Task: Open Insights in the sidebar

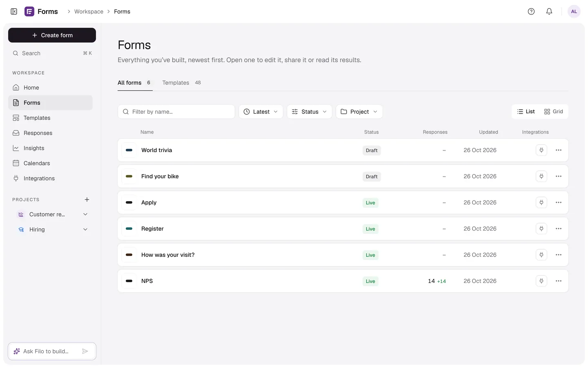Action: [x=50, y=148]
